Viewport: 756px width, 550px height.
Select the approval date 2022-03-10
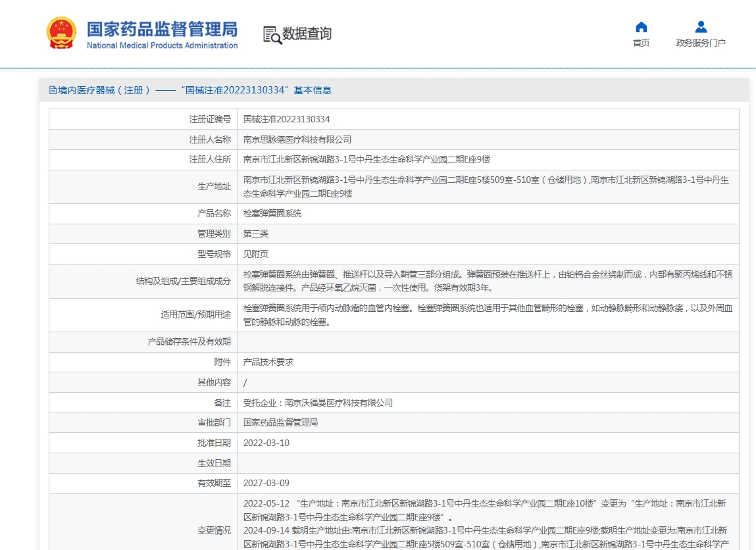point(266,443)
